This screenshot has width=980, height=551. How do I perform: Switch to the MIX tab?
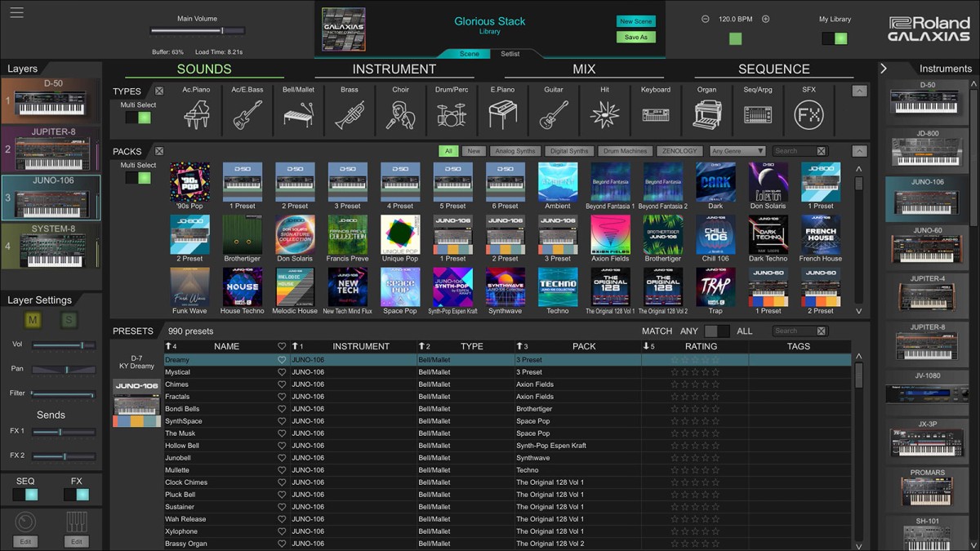pyautogui.click(x=584, y=69)
